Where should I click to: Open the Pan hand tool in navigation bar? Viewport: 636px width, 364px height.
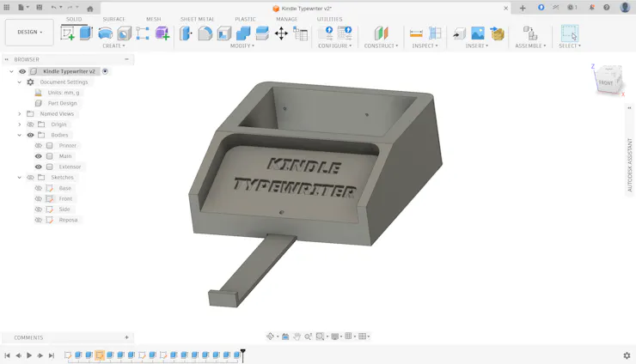pyautogui.click(x=297, y=337)
